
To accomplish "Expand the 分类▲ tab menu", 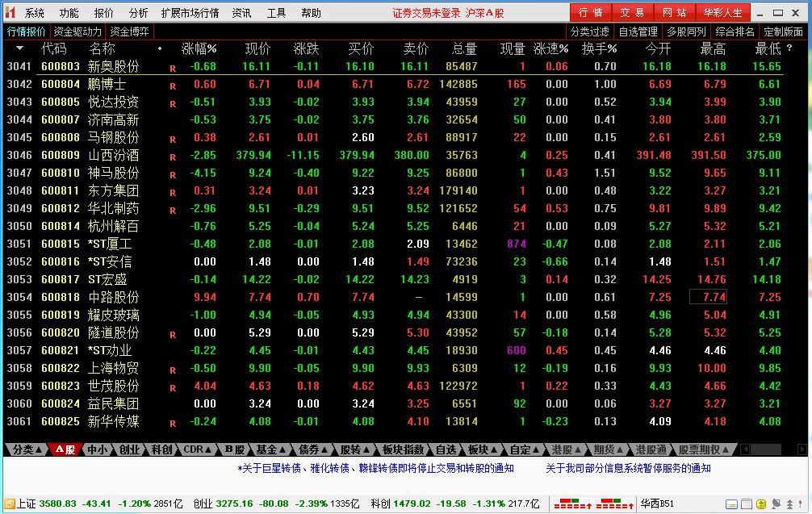I will tap(27, 449).
